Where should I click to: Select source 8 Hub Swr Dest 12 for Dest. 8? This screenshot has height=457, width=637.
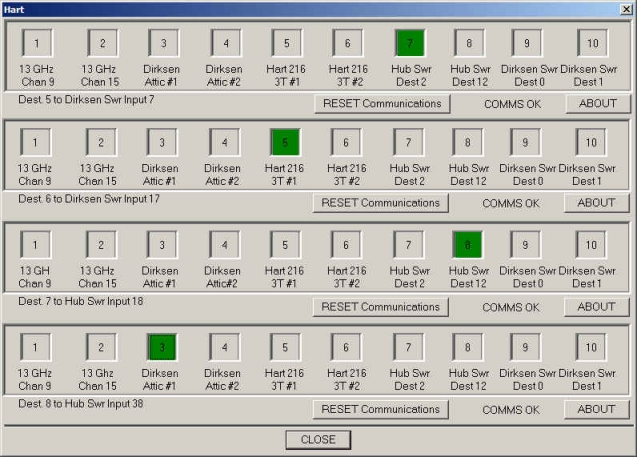coord(468,347)
